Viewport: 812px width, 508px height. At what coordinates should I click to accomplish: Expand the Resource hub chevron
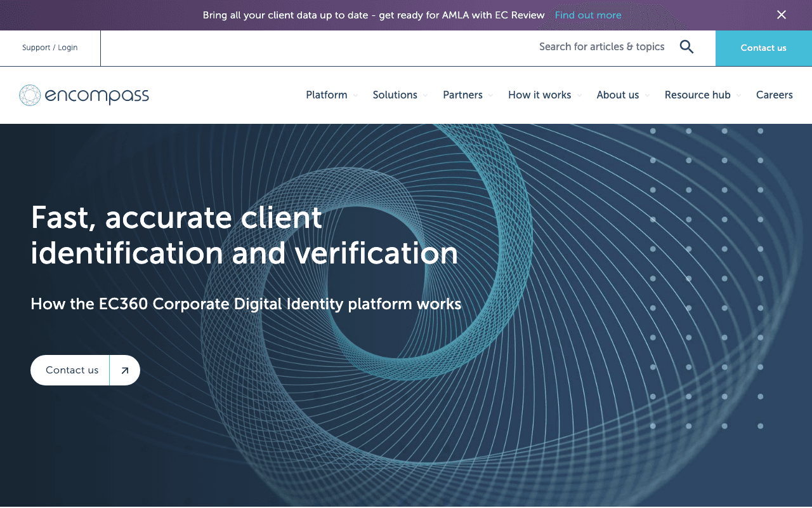738,96
